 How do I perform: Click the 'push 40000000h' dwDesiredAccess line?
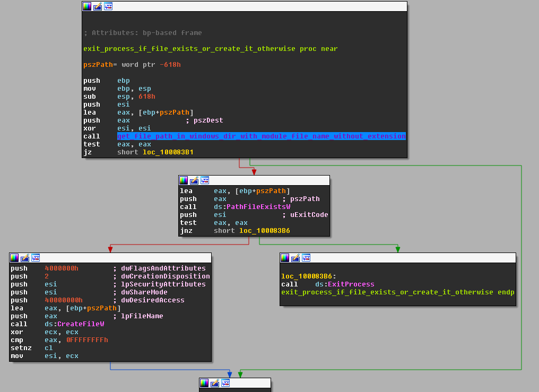(98, 300)
